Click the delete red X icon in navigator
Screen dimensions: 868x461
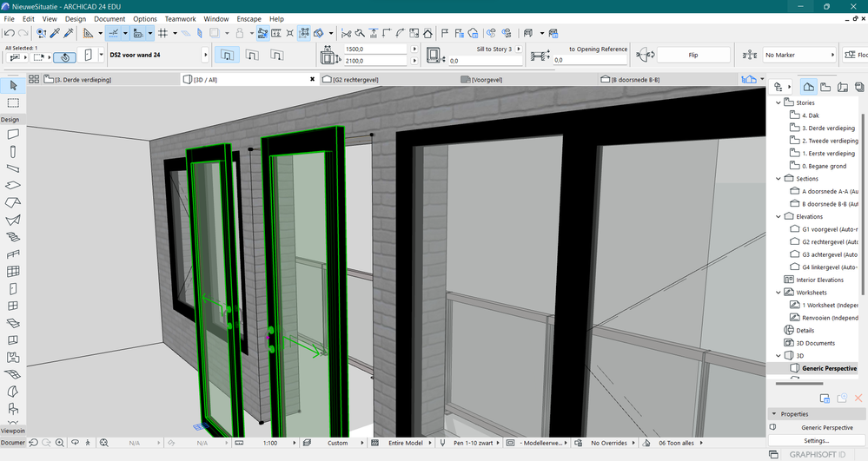858,398
